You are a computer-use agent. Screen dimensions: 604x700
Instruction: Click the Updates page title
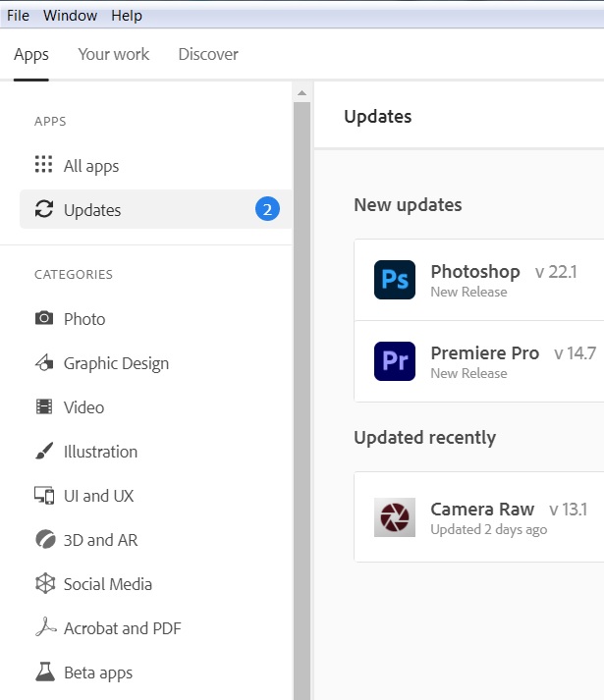coord(378,117)
